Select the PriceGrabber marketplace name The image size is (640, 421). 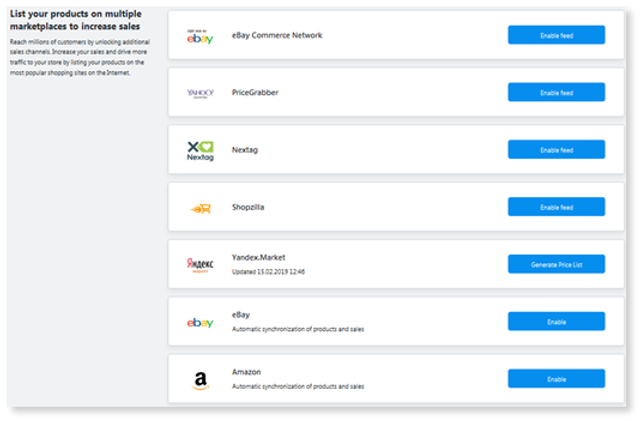[255, 92]
